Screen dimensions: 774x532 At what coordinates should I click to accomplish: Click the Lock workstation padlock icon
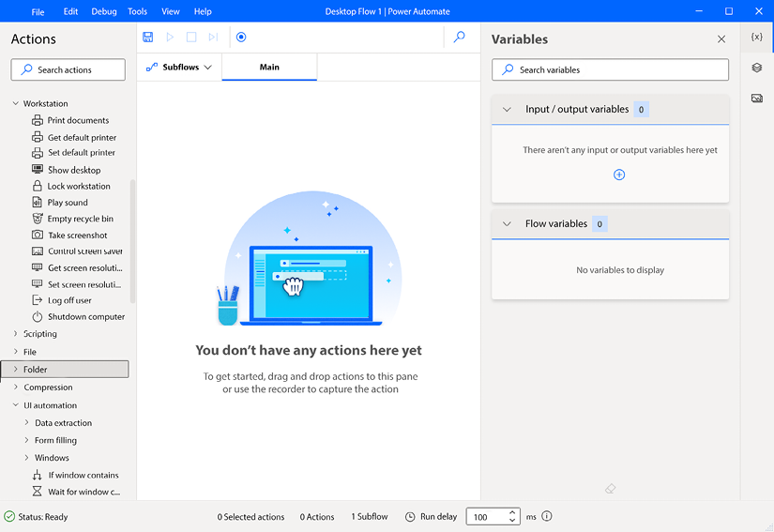pyautogui.click(x=37, y=186)
